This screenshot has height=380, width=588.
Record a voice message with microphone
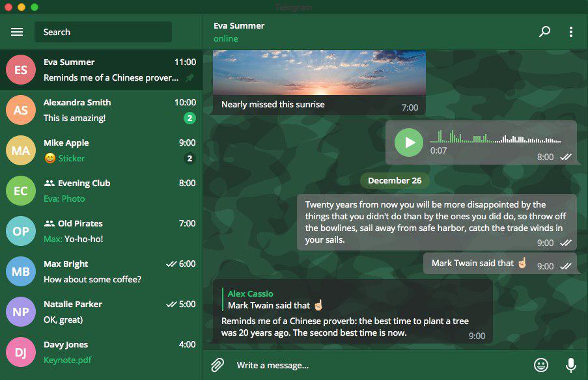[571, 365]
